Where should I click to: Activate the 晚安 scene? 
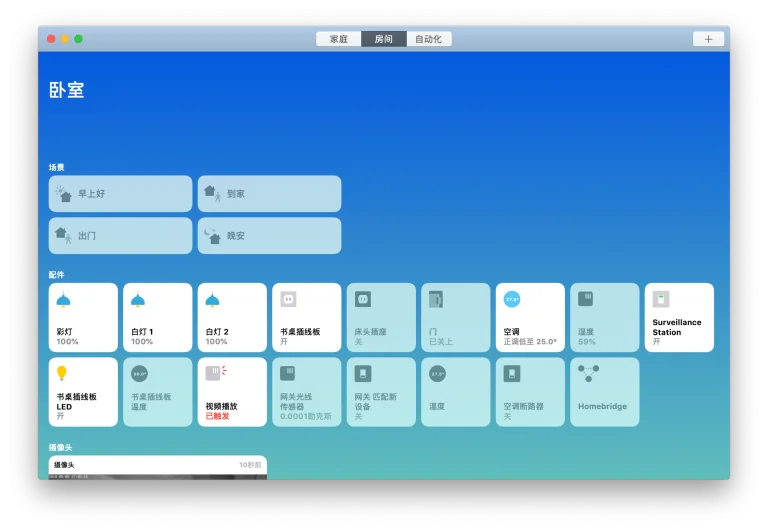click(x=269, y=236)
